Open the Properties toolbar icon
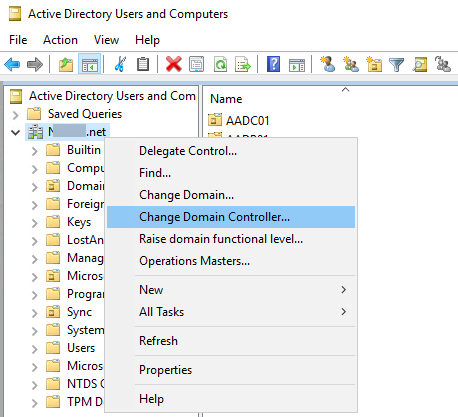The width and height of the screenshot is (458, 417). (x=196, y=64)
